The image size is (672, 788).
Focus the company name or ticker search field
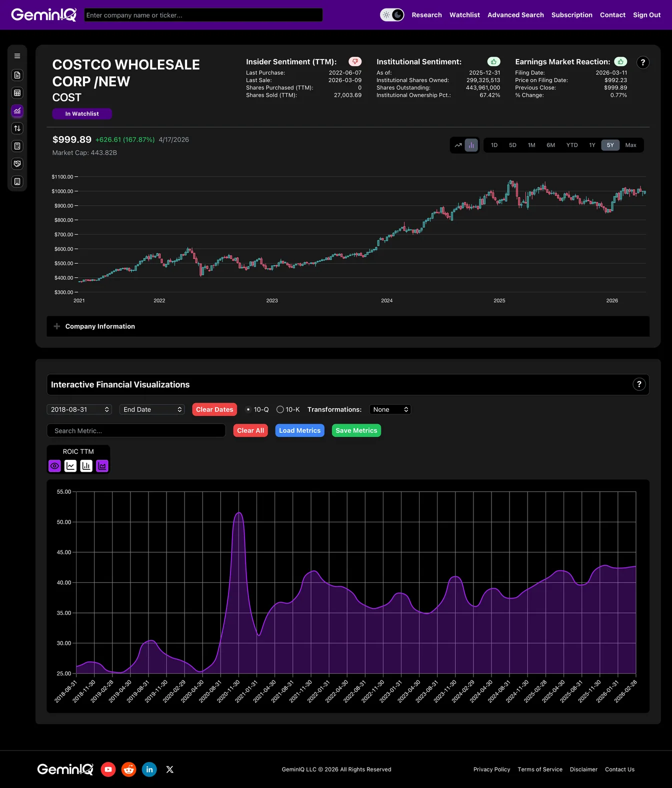[x=203, y=15]
